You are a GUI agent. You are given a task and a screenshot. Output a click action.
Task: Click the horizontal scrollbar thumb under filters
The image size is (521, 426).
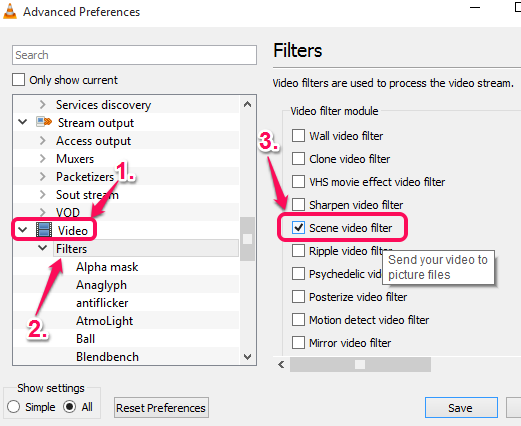(x=360, y=364)
